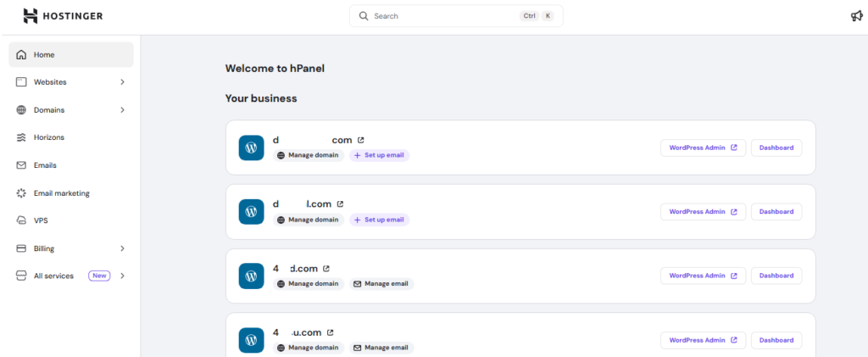Open Dashboard for second website
Image resolution: width=868 pixels, height=357 pixels.
coord(776,212)
